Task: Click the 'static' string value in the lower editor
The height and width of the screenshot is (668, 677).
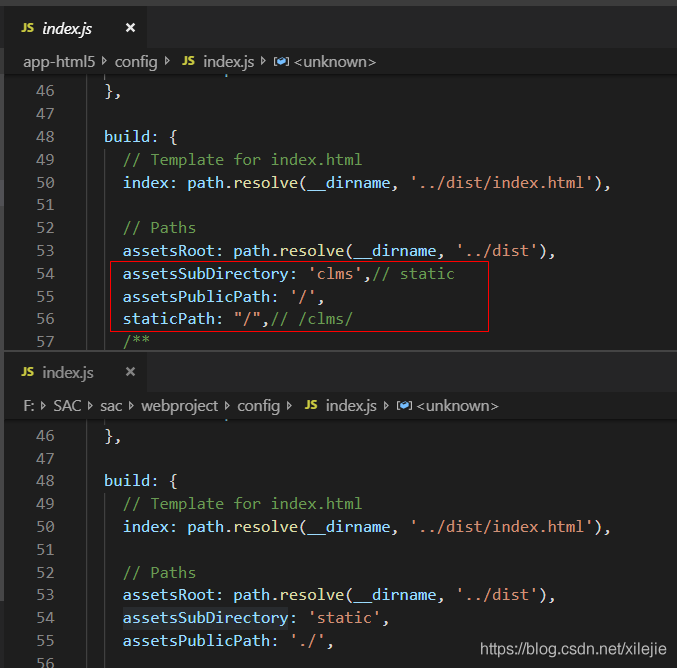Action: tap(344, 618)
